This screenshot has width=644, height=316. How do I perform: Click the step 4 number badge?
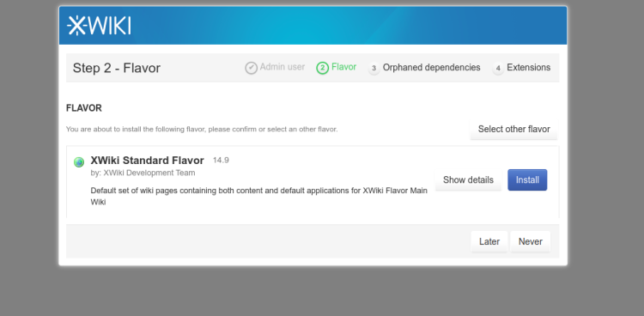pos(498,68)
